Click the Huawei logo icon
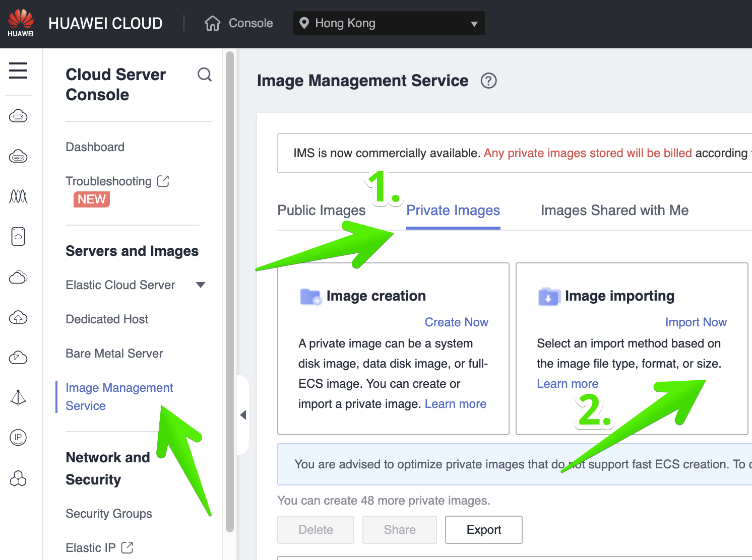 click(21, 23)
